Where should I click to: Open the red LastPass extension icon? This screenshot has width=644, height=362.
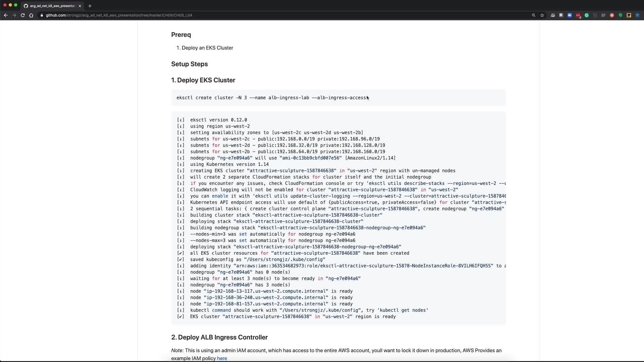point(578,15)
